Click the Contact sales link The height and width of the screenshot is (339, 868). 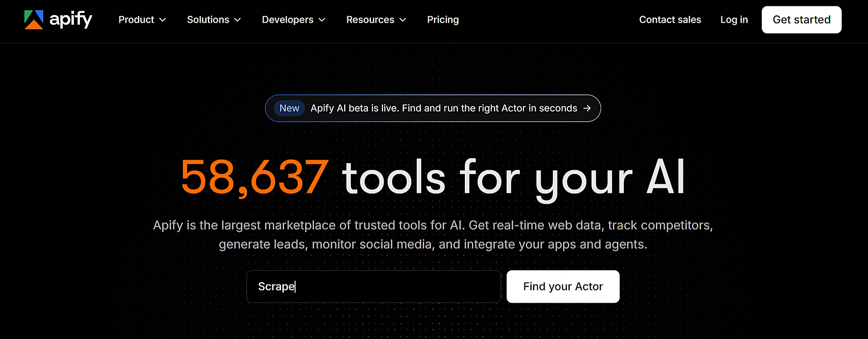point(670,20)
